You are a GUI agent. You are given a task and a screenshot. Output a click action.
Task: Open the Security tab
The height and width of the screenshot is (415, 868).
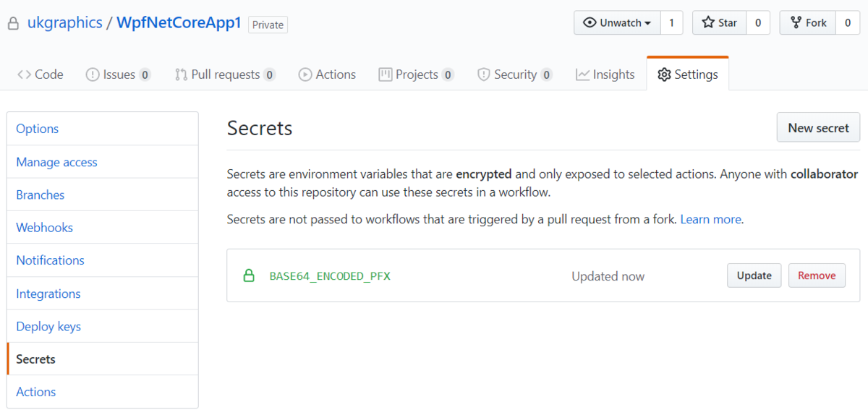514,74
